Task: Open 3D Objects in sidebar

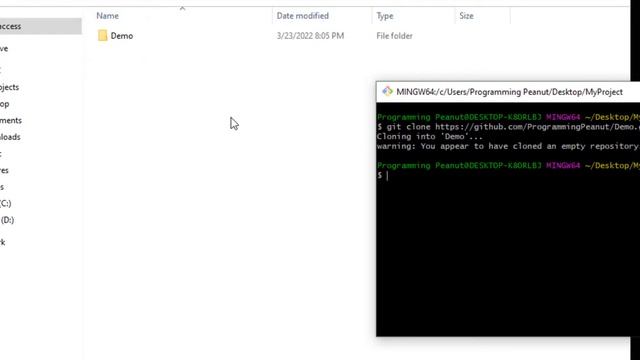Action: [9, 87]
